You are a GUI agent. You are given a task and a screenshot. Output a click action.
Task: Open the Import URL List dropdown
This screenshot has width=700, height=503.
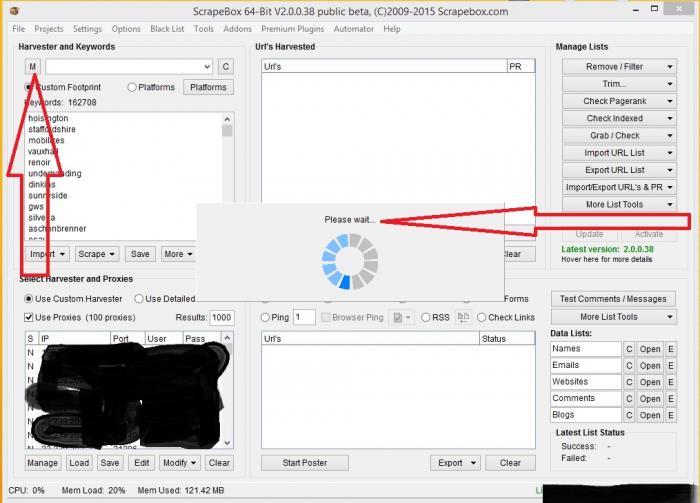(x=619, y=153)
